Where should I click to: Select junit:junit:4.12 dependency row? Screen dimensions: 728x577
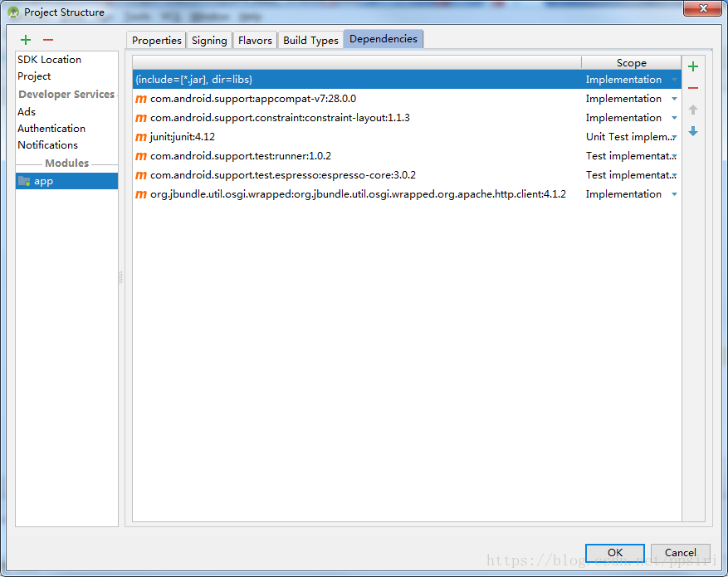pyautogui.click(x=407, y=137)
